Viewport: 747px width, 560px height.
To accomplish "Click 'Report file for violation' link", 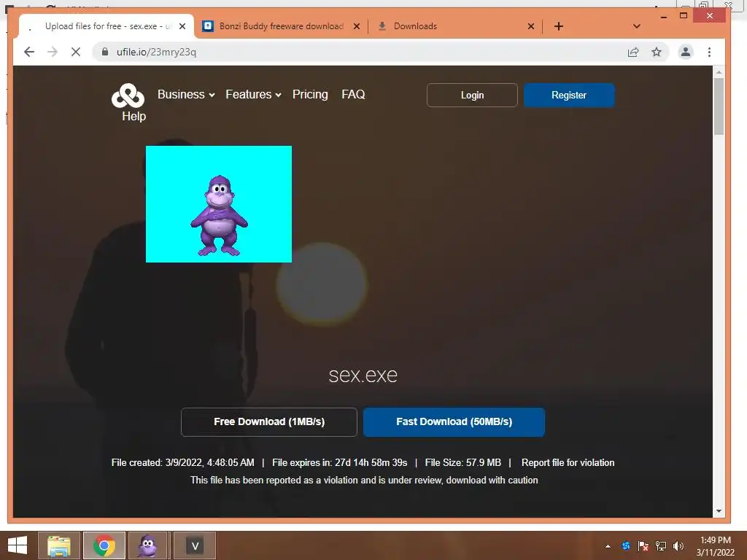I will (568, 462).
